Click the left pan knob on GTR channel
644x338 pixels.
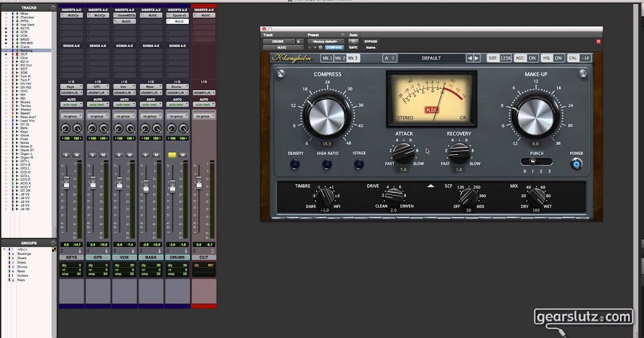point(92,128)
